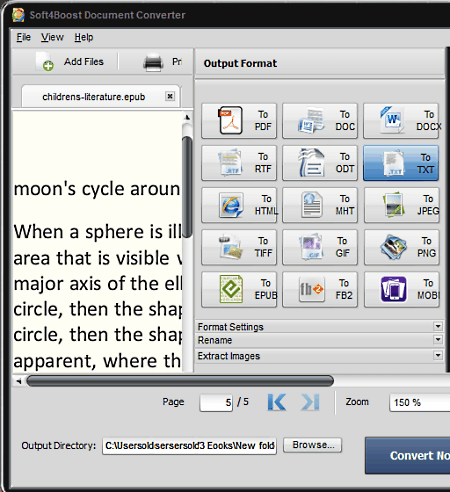Choose To DOC output format
The width and height of the screenshot is (450, 492).
point(320,121)
